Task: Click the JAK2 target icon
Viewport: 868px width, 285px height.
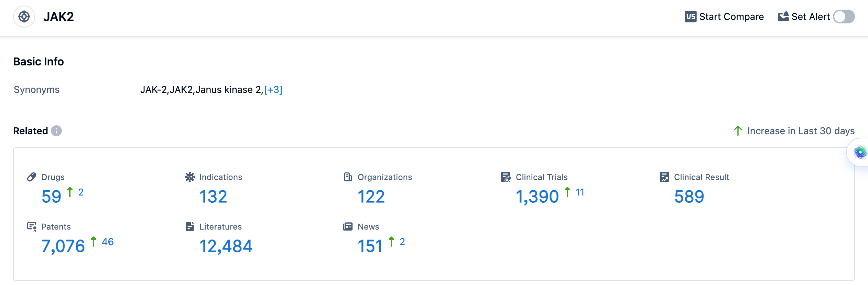Action: coord(24,17)
